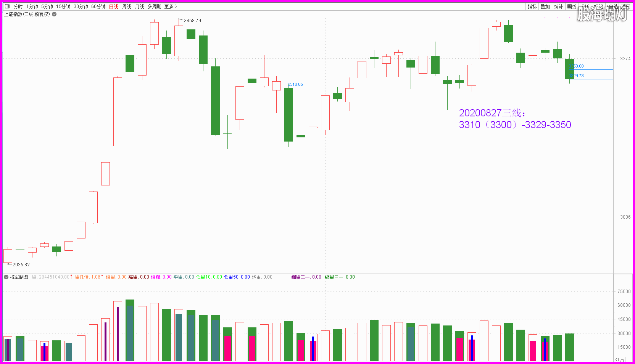Click the 缩量三一: 0.00 indicator label

click(x=340, y=277)
